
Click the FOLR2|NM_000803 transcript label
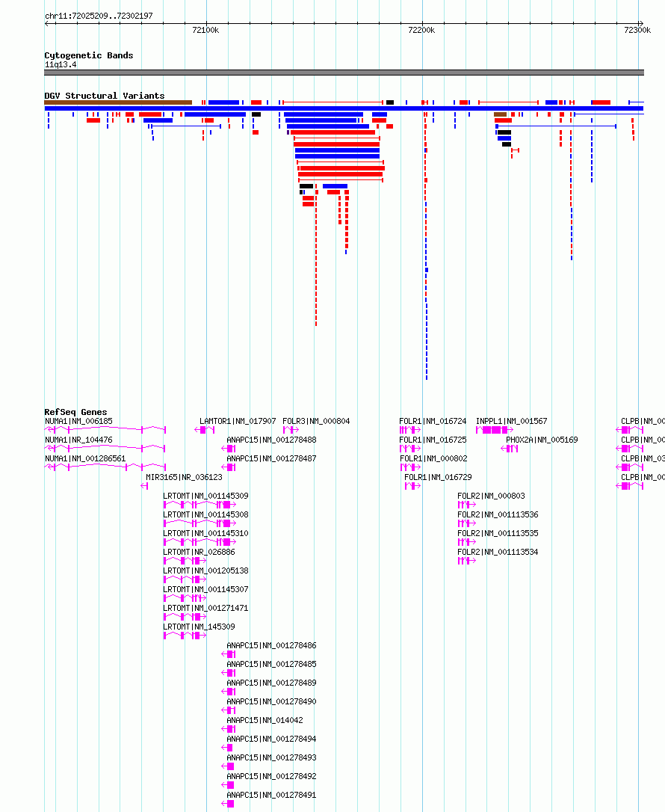tap(491, 496)
